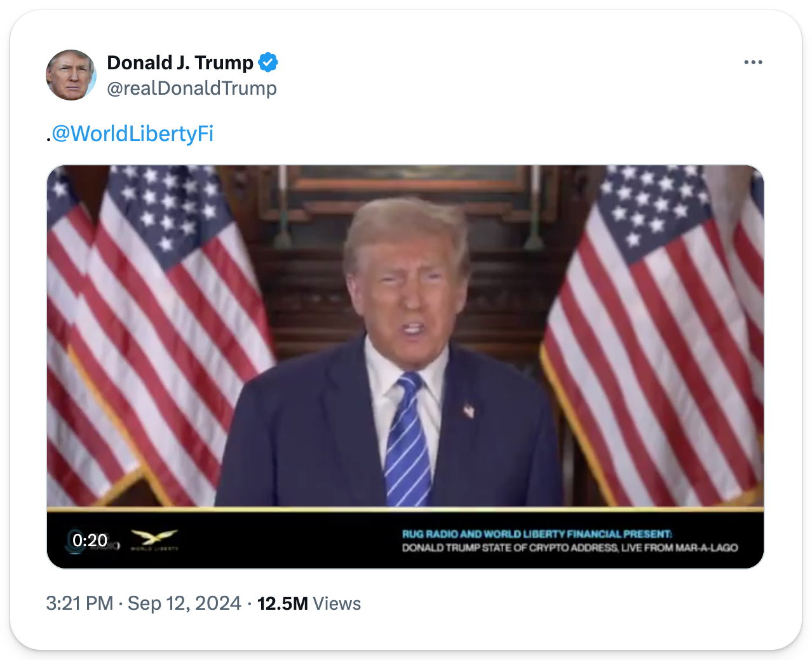This screenshot has height=660, width=812.
Task: Click the State of Crypto Address caption
Action: [x=570, y=547]
